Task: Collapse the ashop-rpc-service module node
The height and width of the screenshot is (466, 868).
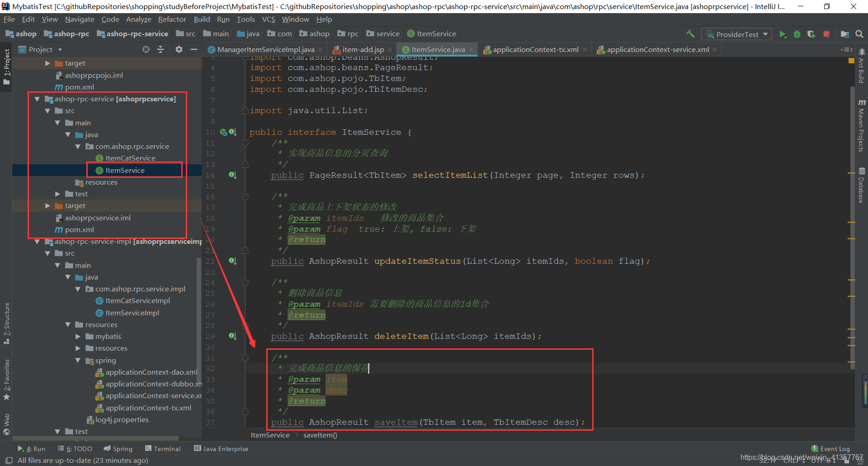Action: point(38,99)
